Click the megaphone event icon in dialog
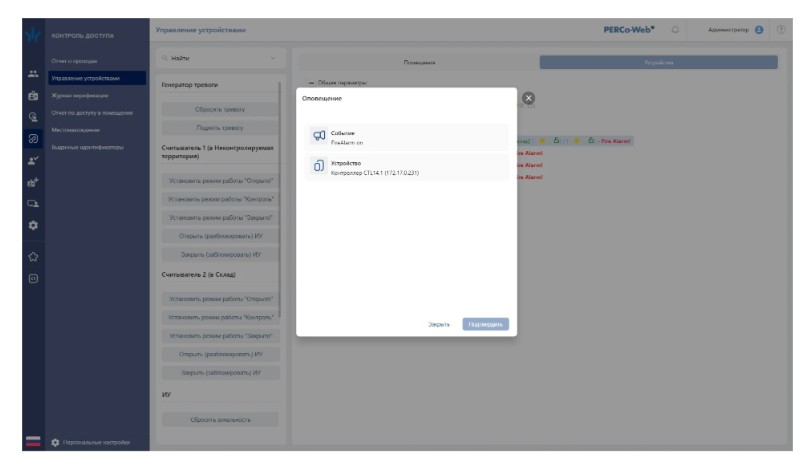Screen dimensions: 807x468 coord(319,136)
